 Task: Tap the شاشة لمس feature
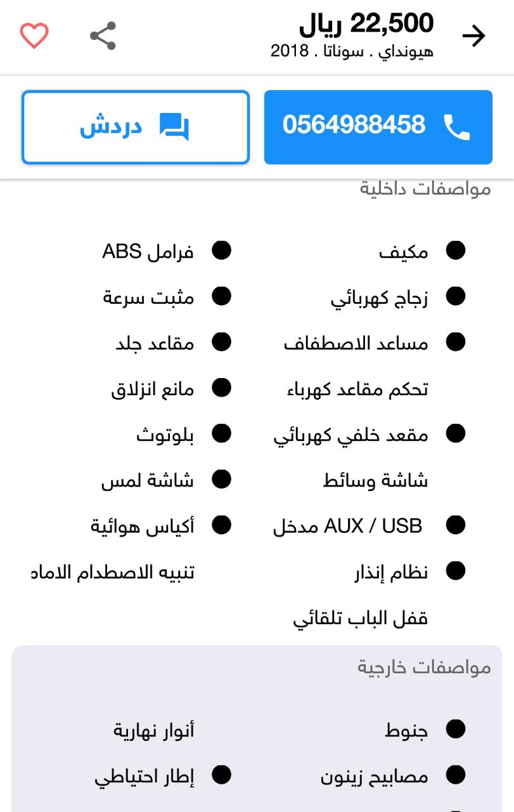(x=148, y=480)
